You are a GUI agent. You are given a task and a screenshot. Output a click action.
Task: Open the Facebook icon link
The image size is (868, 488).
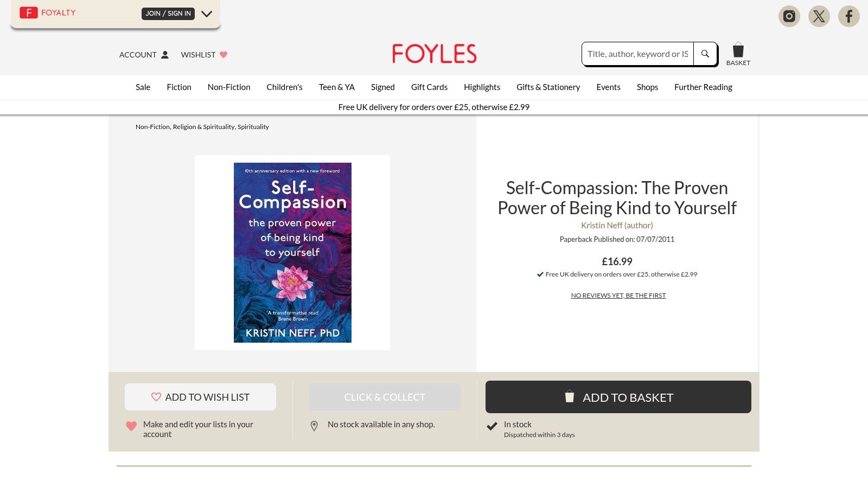[x=848, y=16]
